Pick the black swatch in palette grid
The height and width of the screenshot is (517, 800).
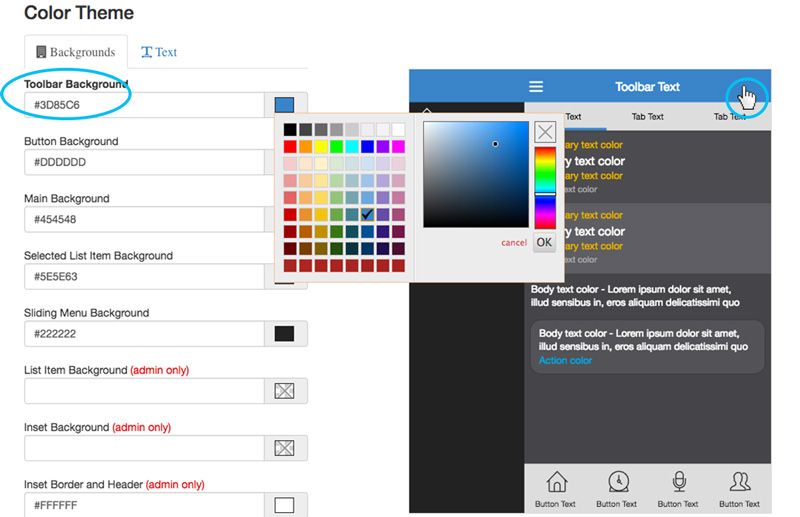coord(290,130)
